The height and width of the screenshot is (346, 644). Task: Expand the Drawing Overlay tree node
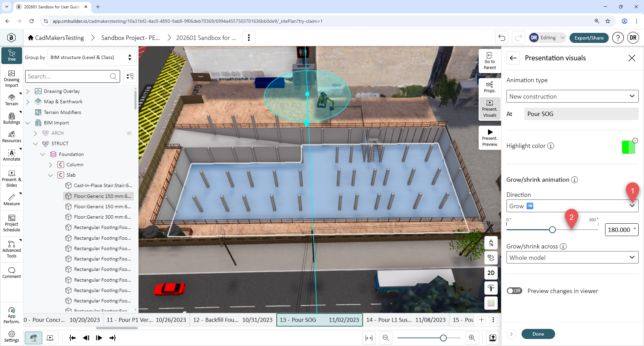pyautogui.click(x=28, y=91)
